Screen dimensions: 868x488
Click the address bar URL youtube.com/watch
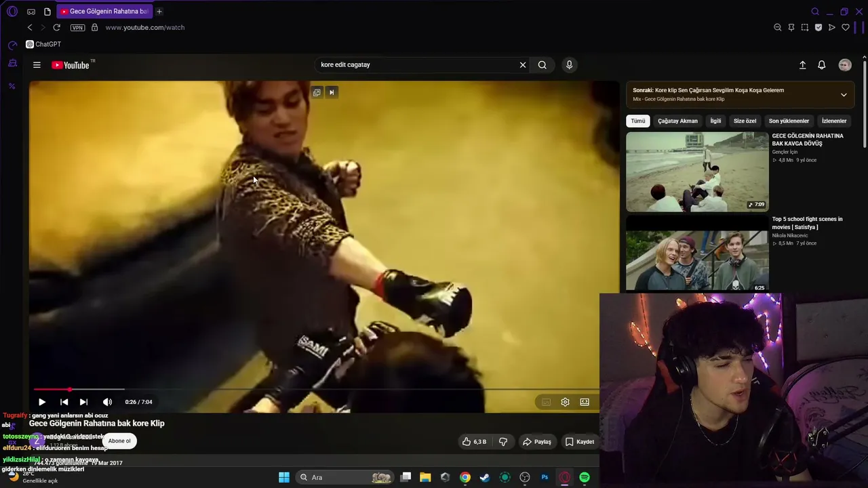click(145, 28)
